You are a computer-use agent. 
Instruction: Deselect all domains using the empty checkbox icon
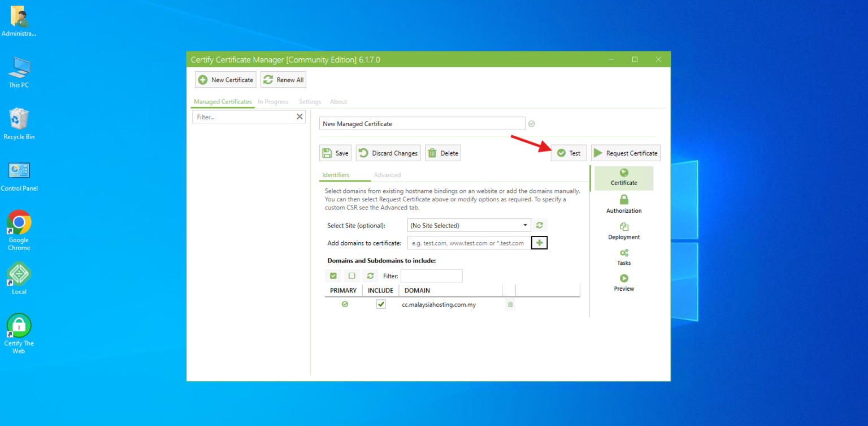(x=351, y=276)
